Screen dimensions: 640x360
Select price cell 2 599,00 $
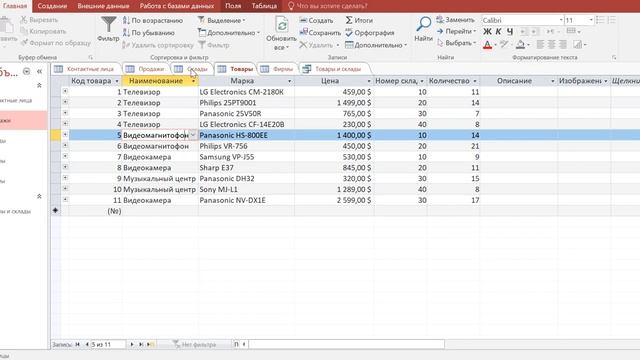click(334, 200)
